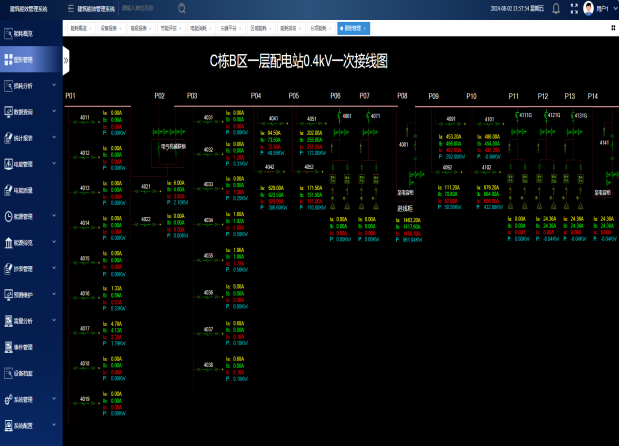Image resolution: width=619 pixels, height=446 pixels.
Task: Click the user avatar icon
Action: (x=588, y=8)
